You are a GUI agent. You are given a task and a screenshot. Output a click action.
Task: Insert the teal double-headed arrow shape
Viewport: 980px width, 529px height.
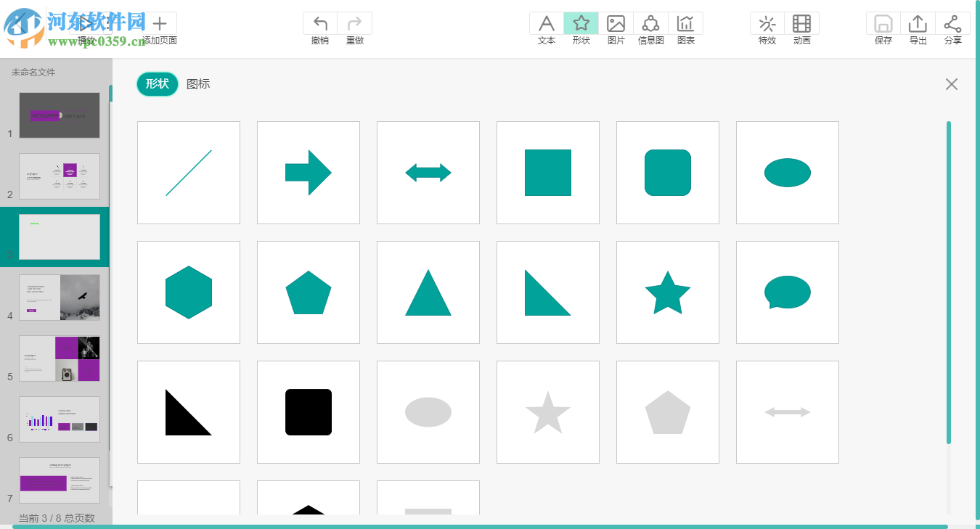[x=428, y=173]
